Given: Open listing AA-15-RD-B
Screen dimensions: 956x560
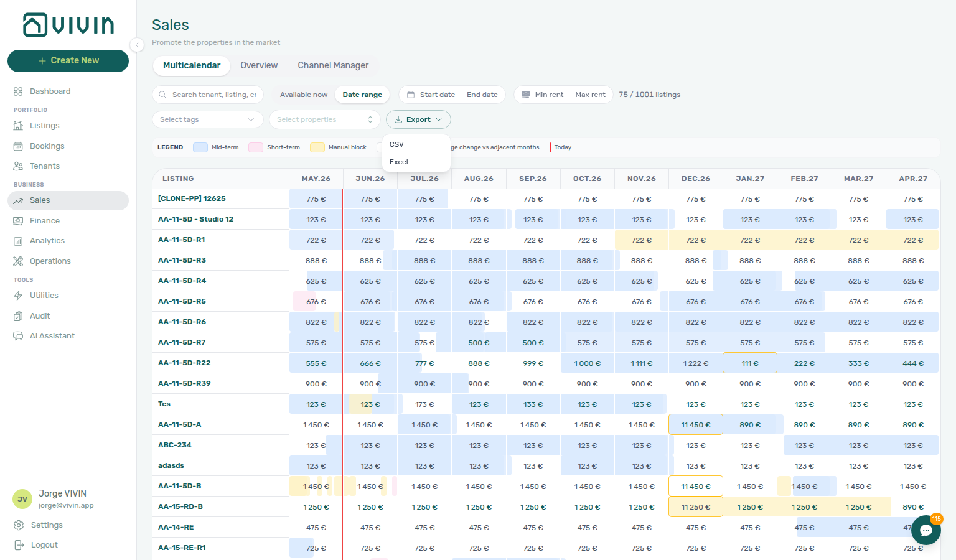Looking at the screenshot, I should click(x=180, y=506).
